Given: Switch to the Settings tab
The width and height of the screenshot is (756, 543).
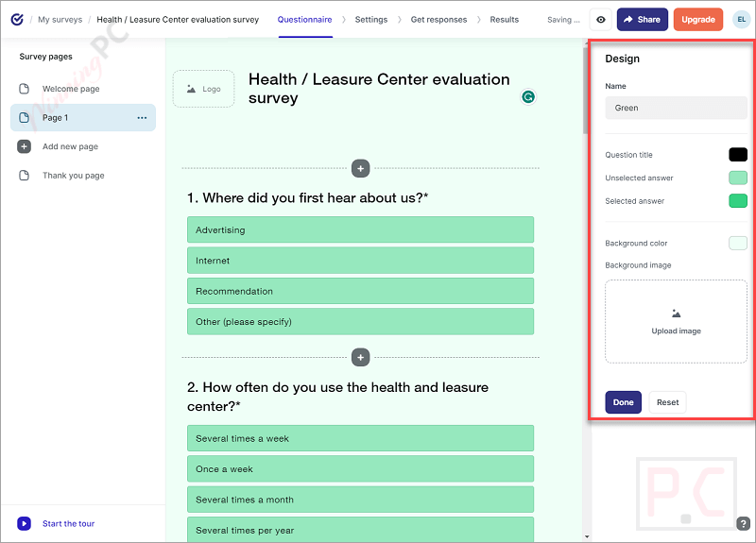Looking at the screenshot, I should pyautogui.click(x=371, y=20).
